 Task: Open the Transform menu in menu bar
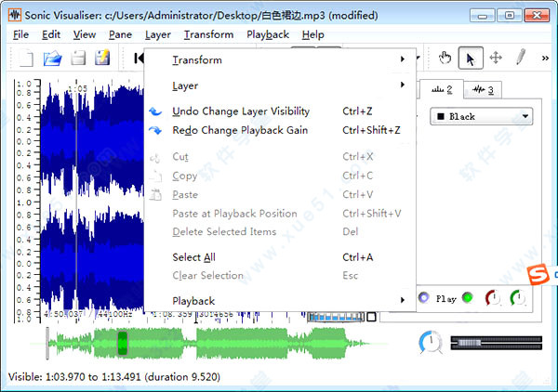208,34
